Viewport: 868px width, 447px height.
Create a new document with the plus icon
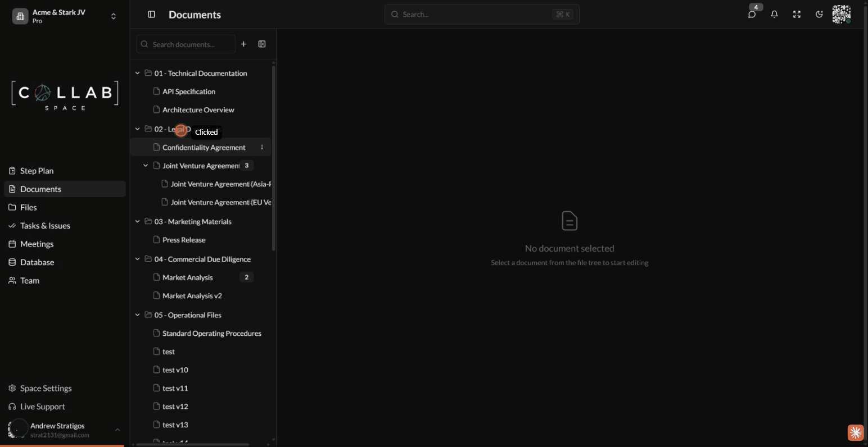click(x=244, y=44)
